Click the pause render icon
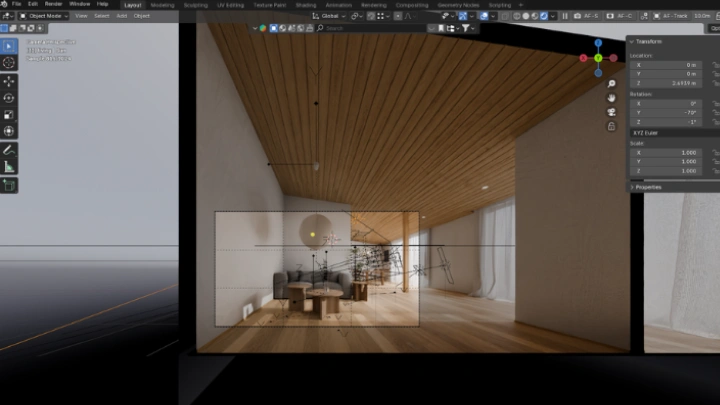The image size is (720, 405). [565, 16]
